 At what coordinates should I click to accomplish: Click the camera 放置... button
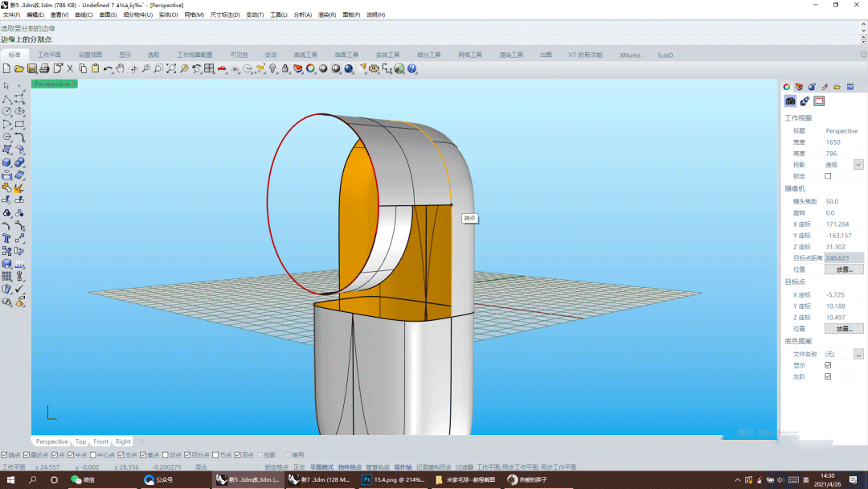(x=844, y=269)
